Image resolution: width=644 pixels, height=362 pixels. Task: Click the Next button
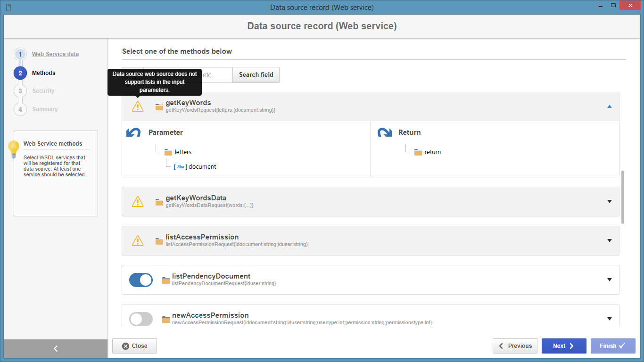(x=564, y=346)
